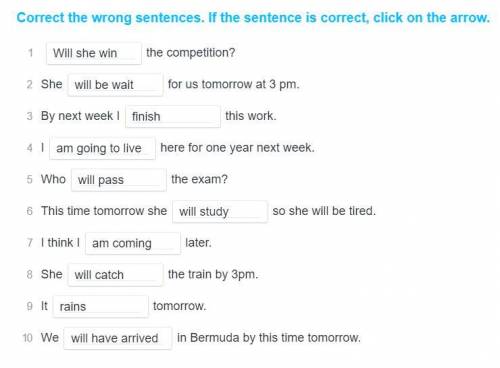Viewport: 500px width, 368px height.
Task: Click the 'will catch' text box
Action: tap(115, 275)
